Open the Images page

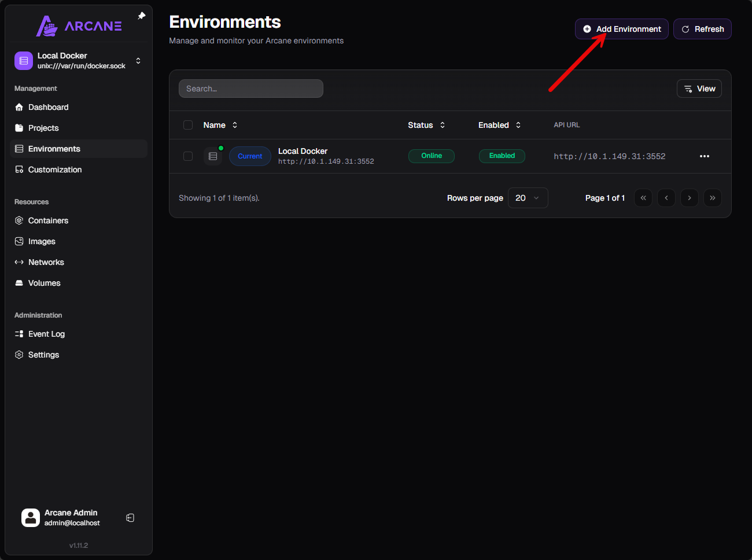coord(79,241)
